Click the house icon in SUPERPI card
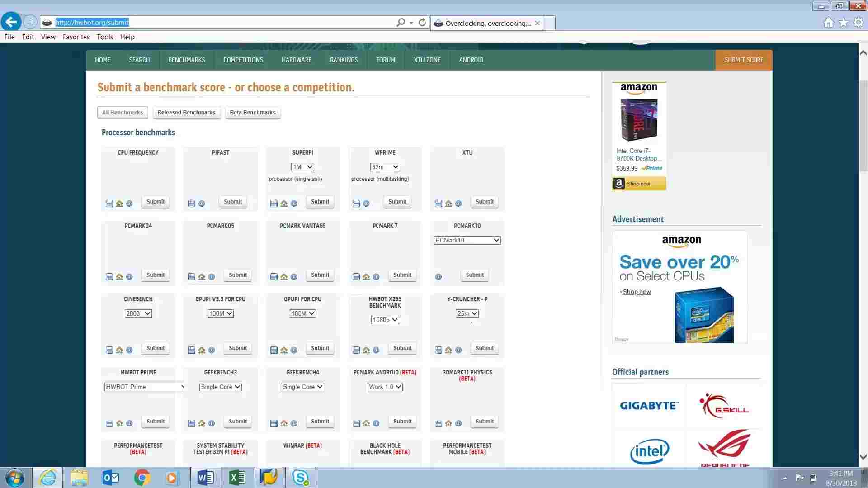868x488 pixels. tap(284, 204)
